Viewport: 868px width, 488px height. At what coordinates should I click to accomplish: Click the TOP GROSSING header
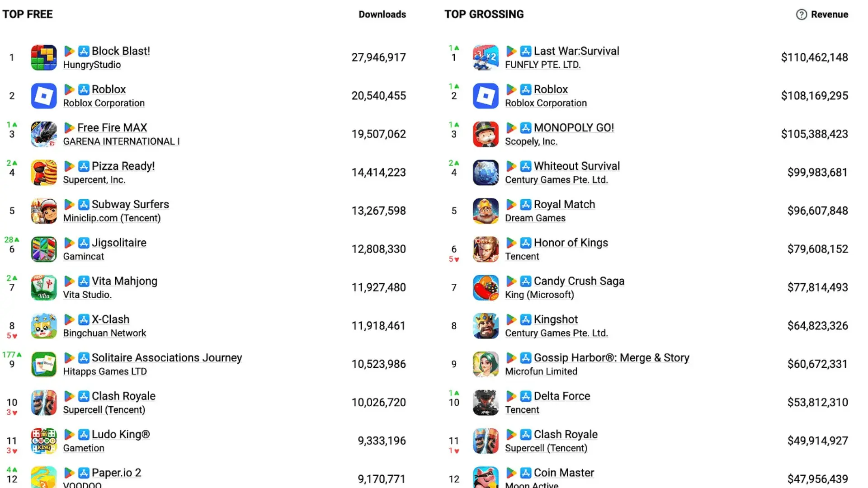pos(484,14)
